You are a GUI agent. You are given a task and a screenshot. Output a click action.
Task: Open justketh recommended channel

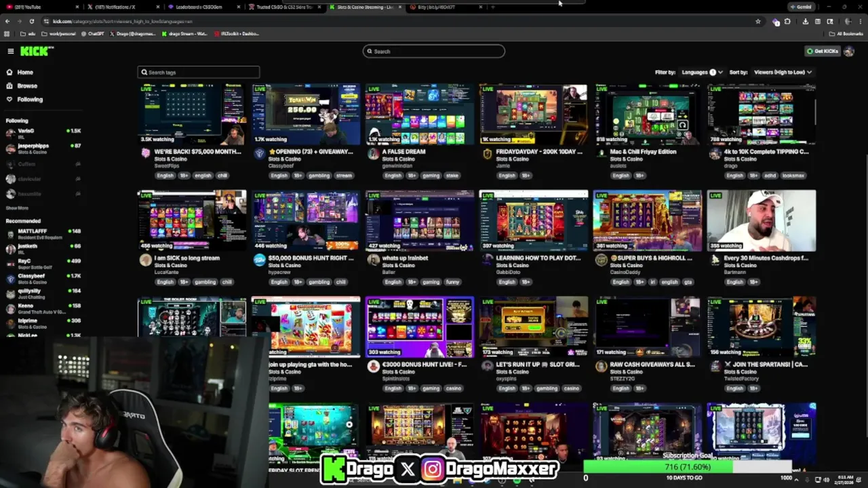[x=42, y=249]
